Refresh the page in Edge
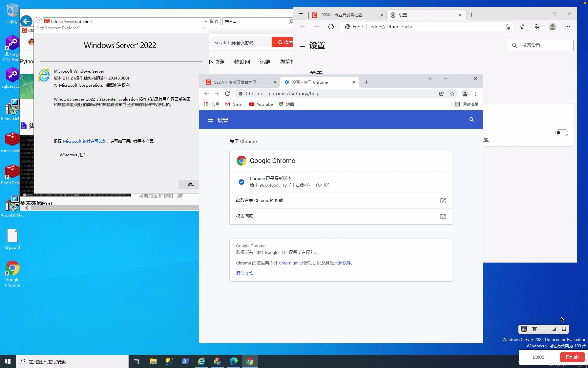Viewport: 588px width, 368px height. [331, 27]
